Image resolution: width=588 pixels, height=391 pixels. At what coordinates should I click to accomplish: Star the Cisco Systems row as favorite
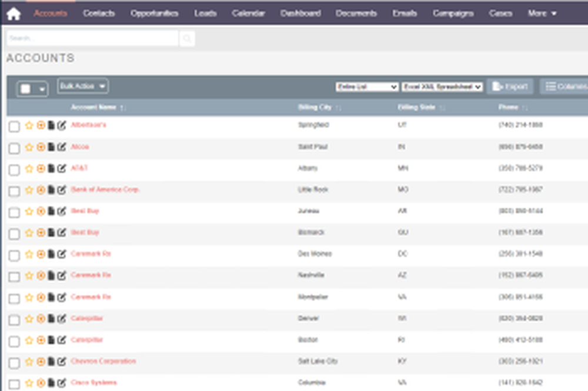click(x=28, y=383)
